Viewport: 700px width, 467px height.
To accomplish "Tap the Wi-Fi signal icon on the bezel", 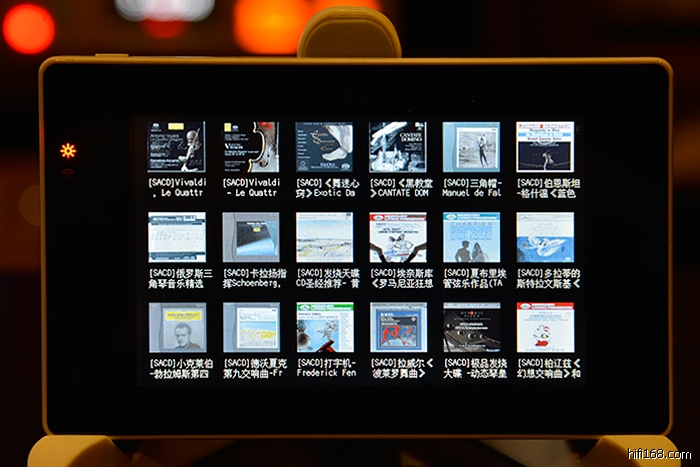I will pyautogui.click(x=68, y=171).
